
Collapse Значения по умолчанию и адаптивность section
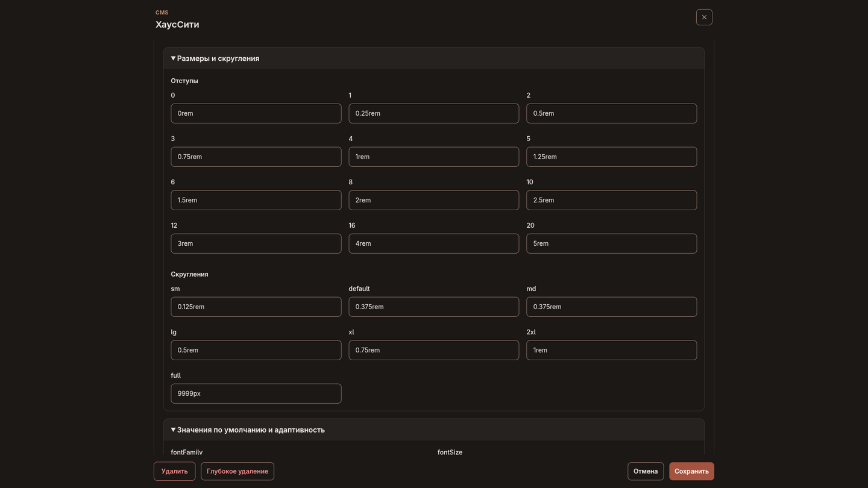(x=434, y=430)
